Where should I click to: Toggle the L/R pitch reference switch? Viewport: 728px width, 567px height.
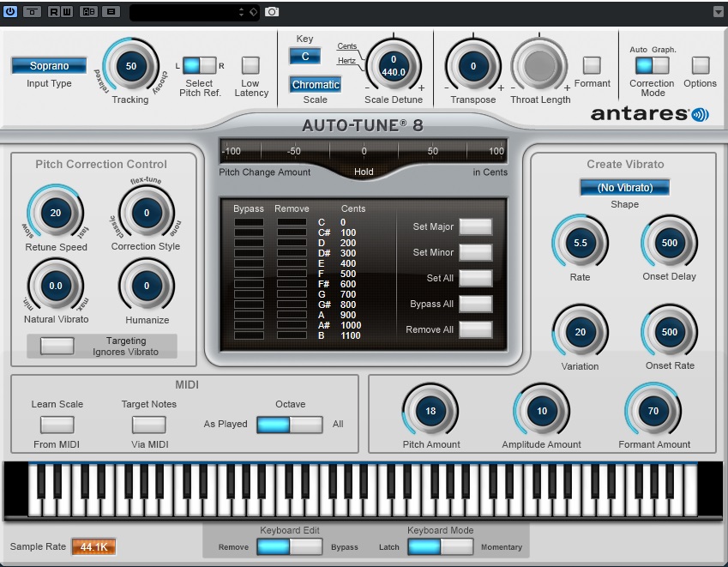coord(199,65)
